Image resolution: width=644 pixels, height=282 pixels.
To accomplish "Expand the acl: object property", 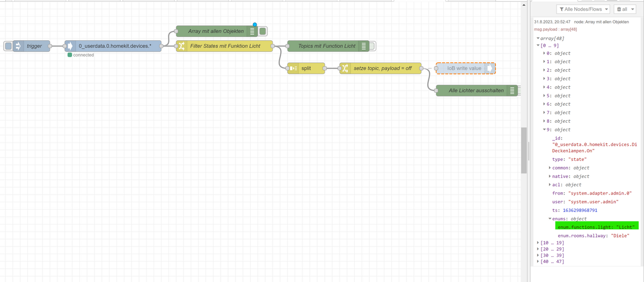I will [550, 185].
